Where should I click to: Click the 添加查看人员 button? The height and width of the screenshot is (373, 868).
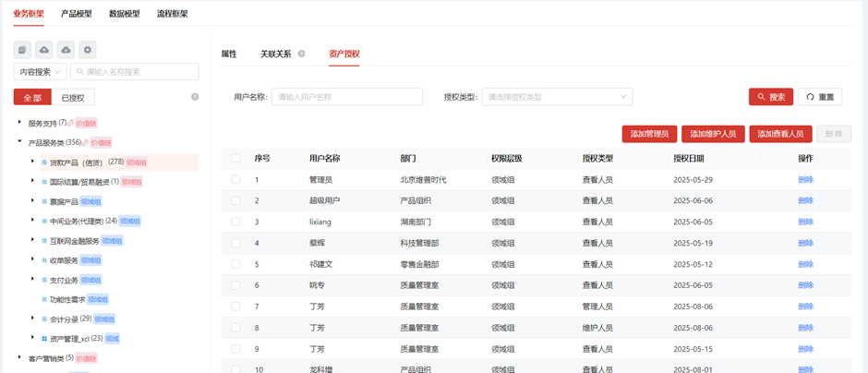[x=780, y=134]
